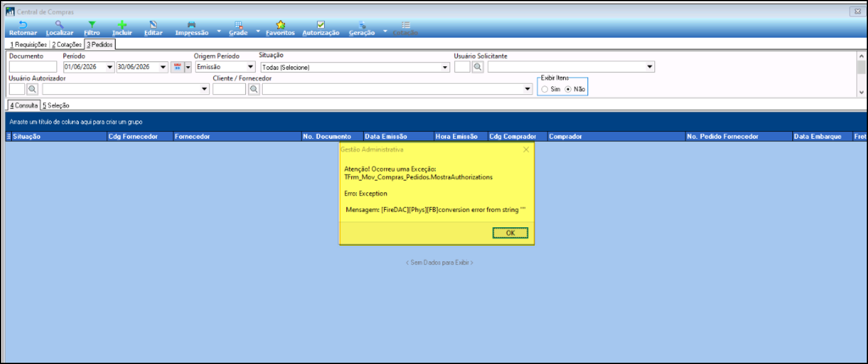
Task: Sort by the Situação column header
Action: [x=59, y=136]
